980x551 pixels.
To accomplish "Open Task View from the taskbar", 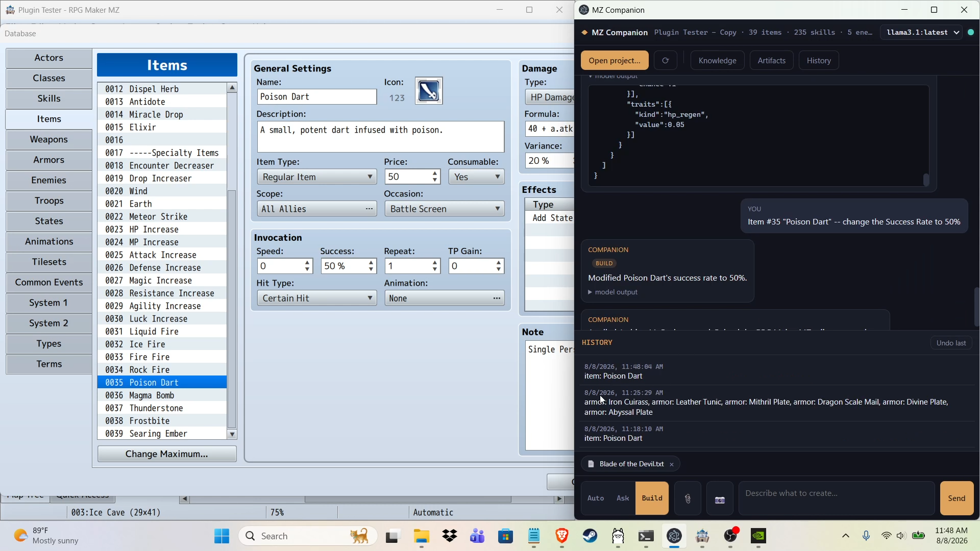I will [x=392, y=536].
